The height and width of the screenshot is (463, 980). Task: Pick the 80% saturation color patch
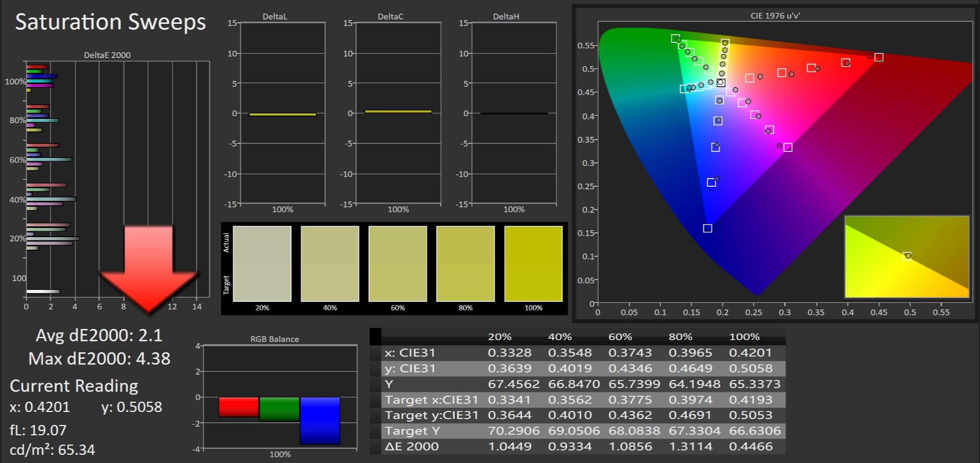point(465,264)
